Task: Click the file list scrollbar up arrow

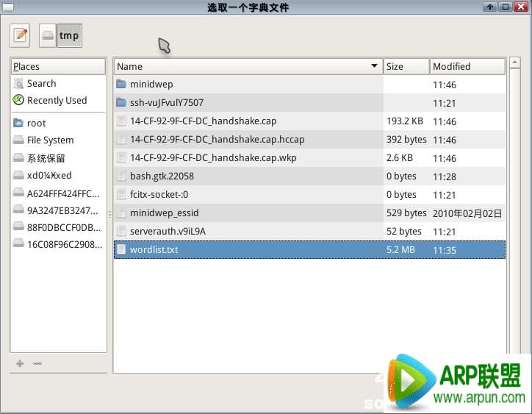Action: (514, 63)
